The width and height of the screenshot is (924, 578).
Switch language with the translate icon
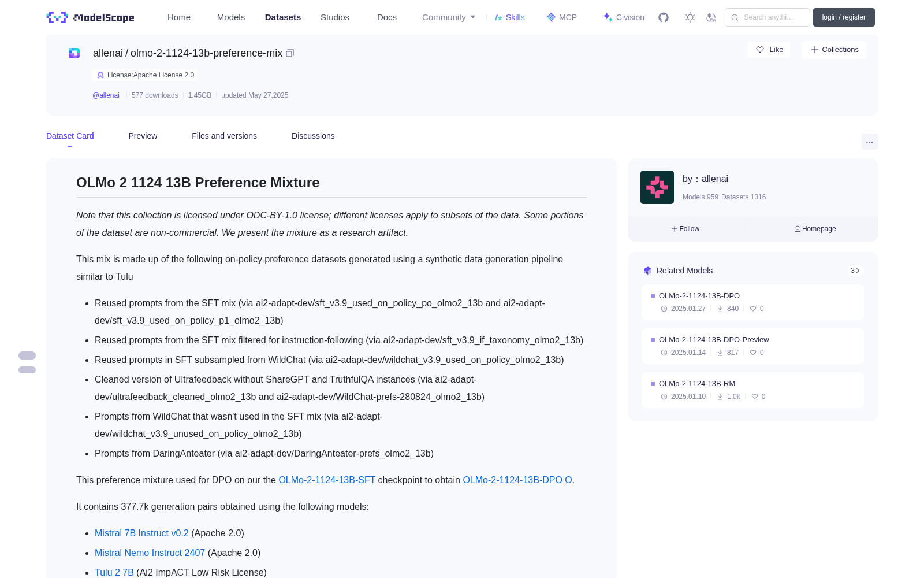[711, 17]
